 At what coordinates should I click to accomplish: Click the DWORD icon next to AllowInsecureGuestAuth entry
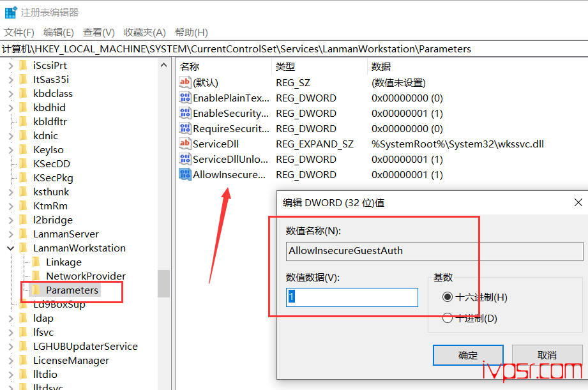[x=185, y=175]
